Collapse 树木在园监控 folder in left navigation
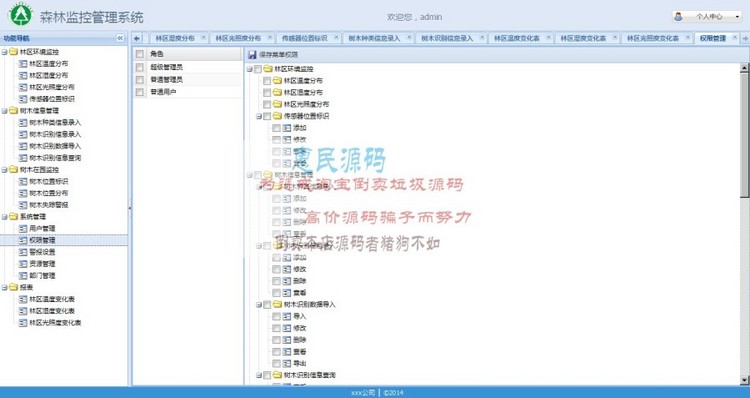Image resolution: width=750 pixels, height=398 pixels. coord(4,169)
